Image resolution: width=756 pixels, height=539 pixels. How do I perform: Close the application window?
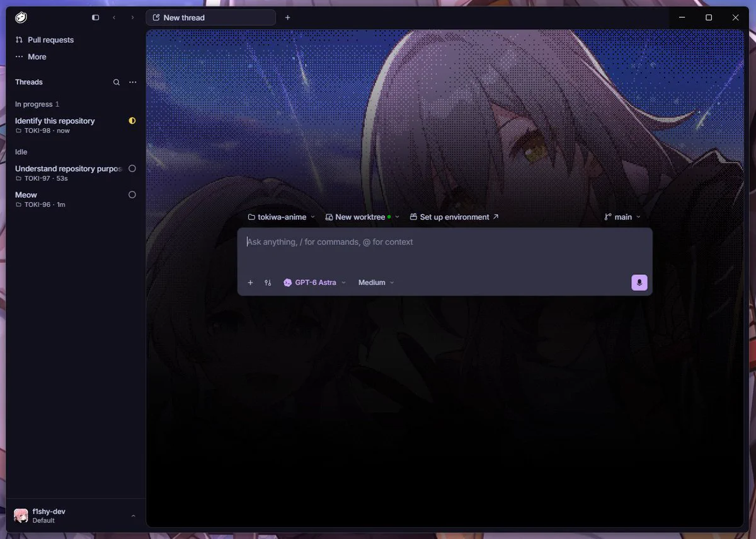[x=735, y=18]
